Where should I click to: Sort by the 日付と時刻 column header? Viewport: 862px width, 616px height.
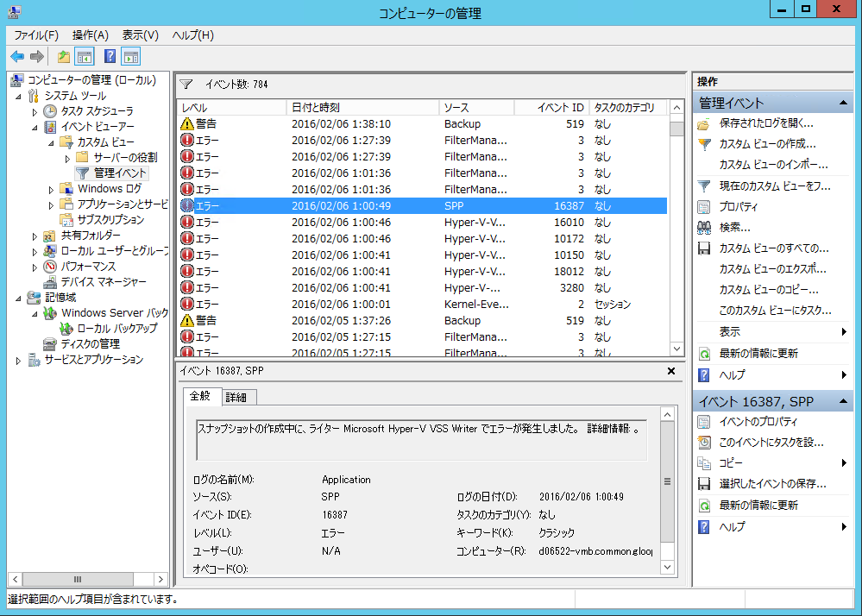pyautogui.click(x=362, y=108)
